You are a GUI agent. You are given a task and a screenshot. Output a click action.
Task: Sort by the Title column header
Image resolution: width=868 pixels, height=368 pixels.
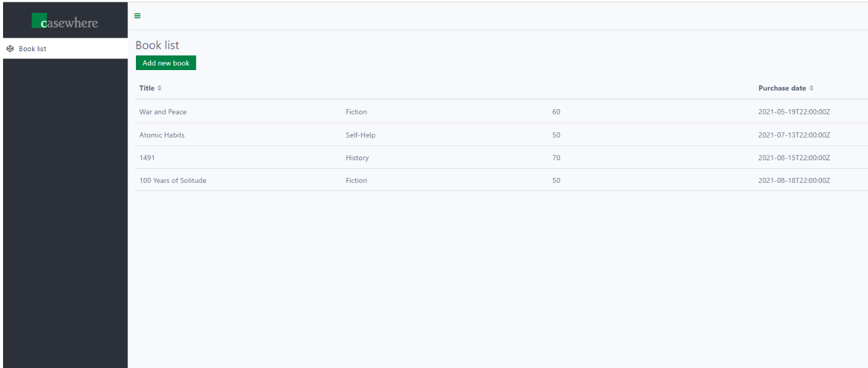click(147, 88)
